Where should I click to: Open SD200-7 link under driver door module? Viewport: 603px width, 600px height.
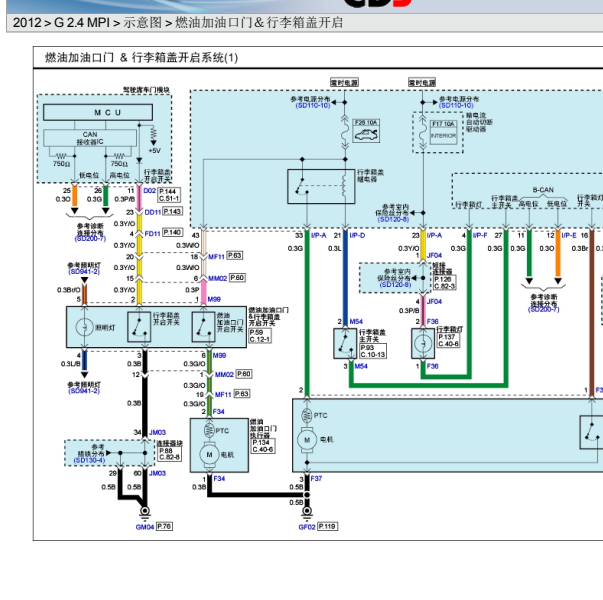pos(90,239)
